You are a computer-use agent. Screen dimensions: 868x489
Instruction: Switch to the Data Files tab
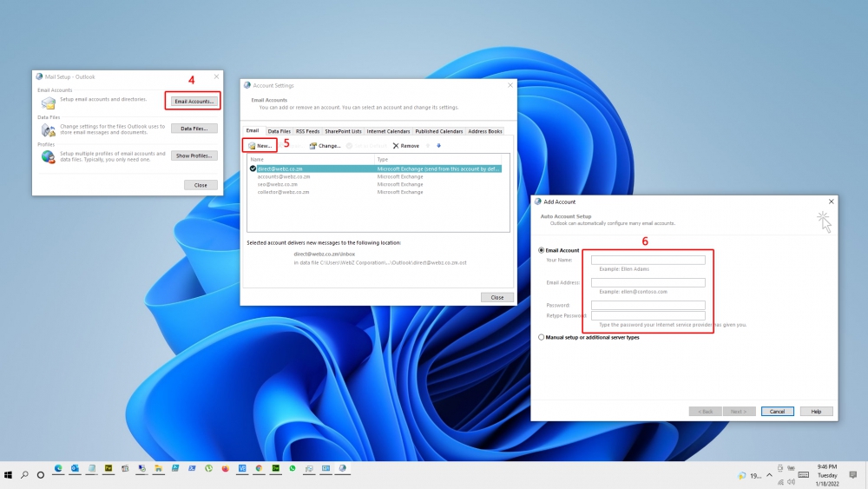(x=279, y=131)
